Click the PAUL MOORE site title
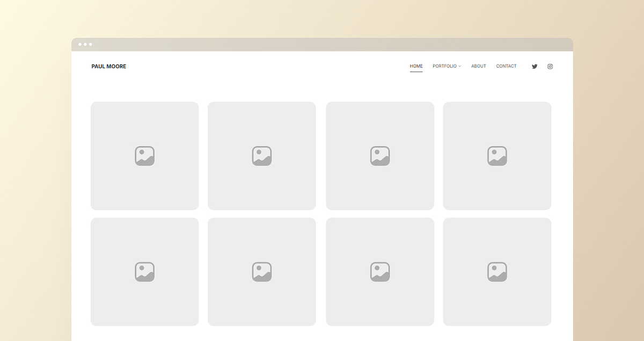 point(108,66)
